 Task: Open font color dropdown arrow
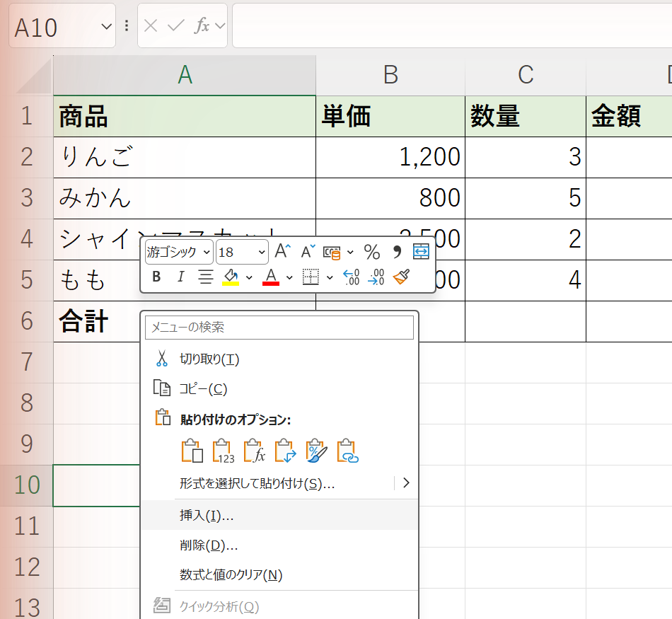point(289,278)
